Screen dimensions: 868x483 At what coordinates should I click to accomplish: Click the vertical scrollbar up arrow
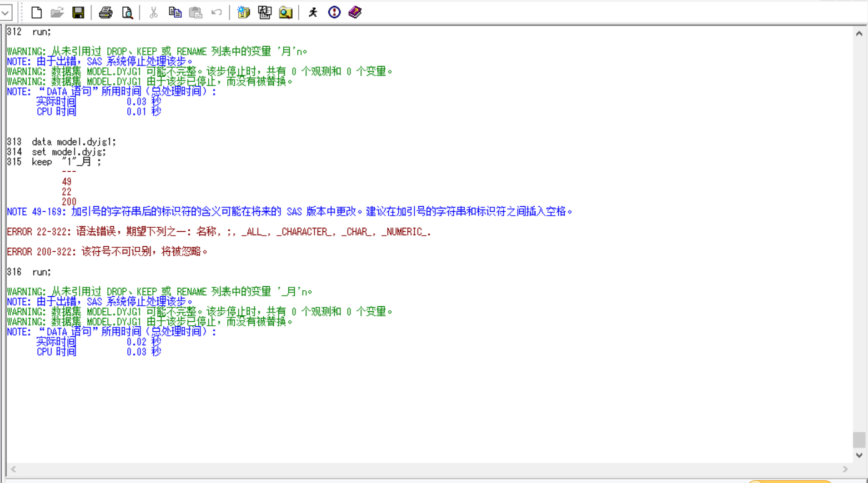click(859, 33)
